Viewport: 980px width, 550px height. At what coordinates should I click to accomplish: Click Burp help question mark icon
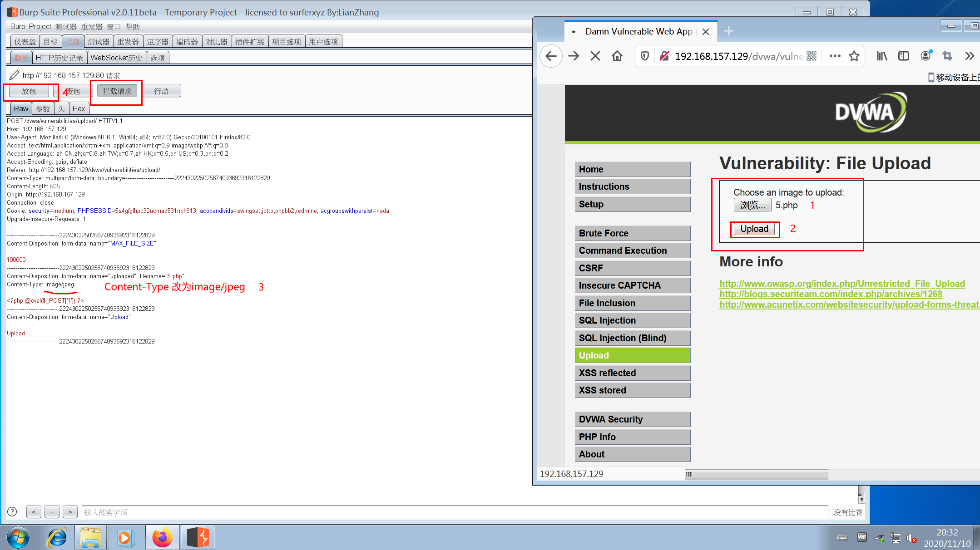(12, 512)
